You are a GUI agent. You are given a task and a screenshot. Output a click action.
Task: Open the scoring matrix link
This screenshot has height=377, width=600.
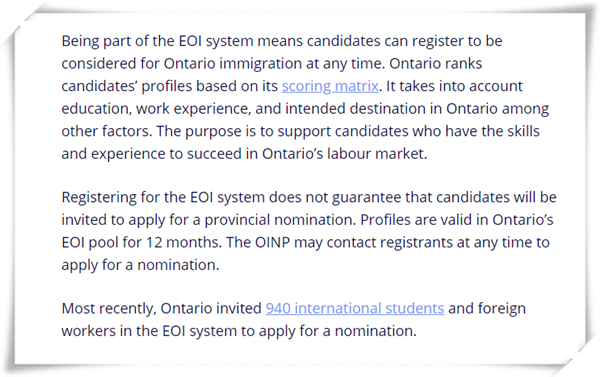[x=330, y=86]
